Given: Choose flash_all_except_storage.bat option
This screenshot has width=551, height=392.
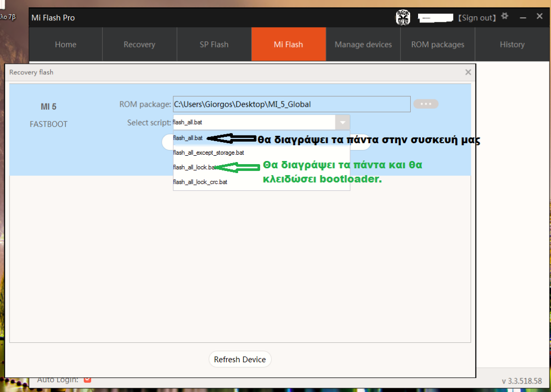Looking at the screenshot, I should (208, 153).
